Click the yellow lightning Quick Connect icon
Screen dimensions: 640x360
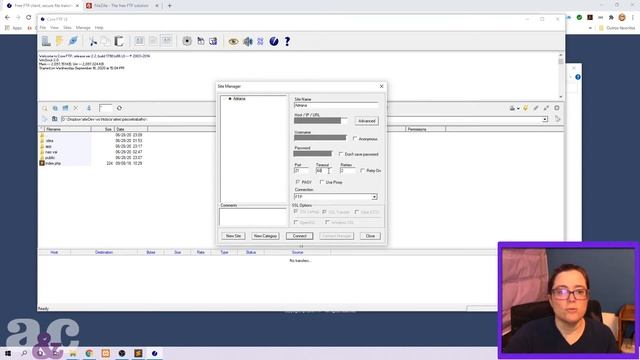click(60, 41)
